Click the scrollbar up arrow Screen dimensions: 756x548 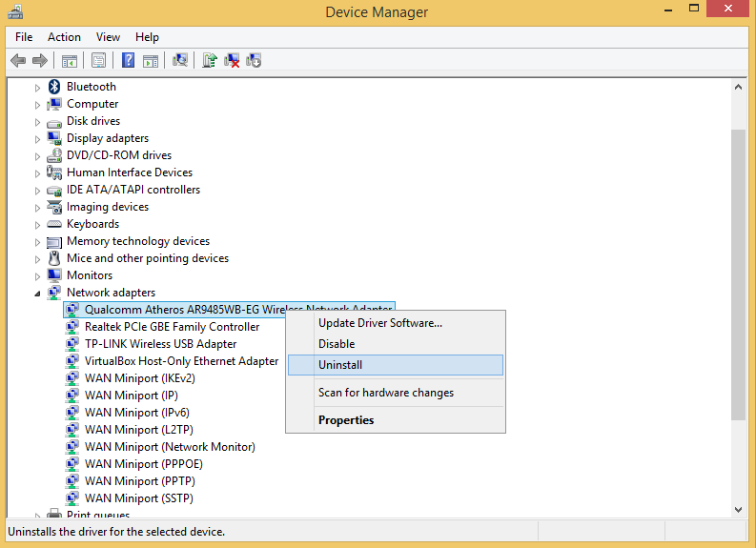(x=738, y=88)
